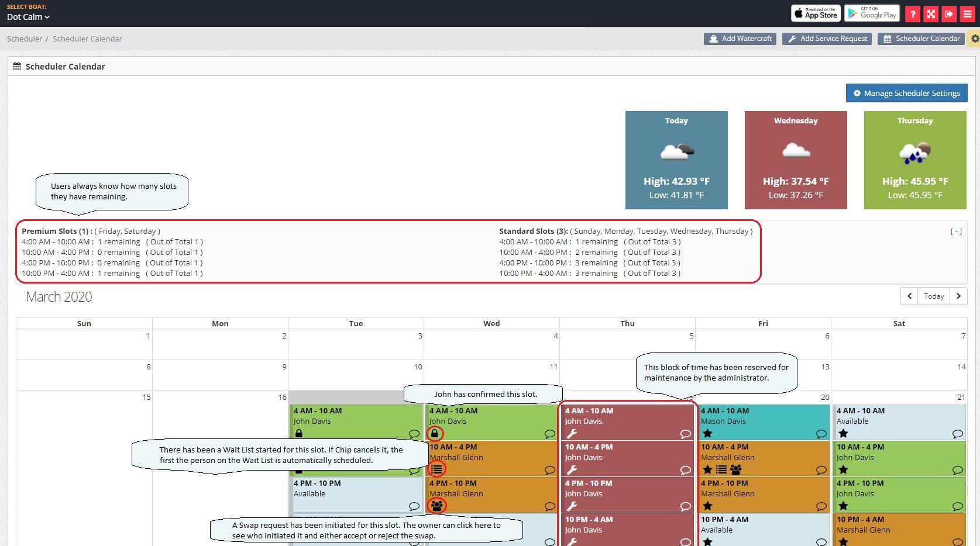Image resolution: width=980 pixels, height=546 pixels.
Task: Click the yellow settings gear icon
Action: [x=974, y=39]
